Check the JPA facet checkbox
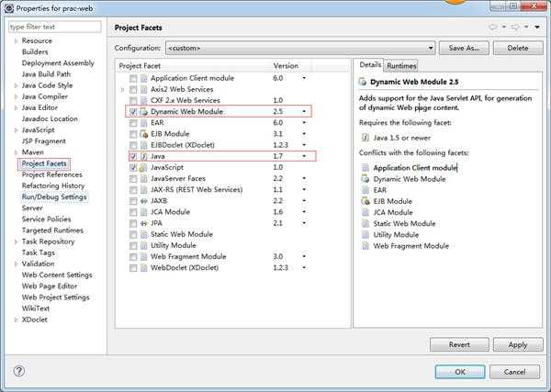551x392 pixels. 133,223
